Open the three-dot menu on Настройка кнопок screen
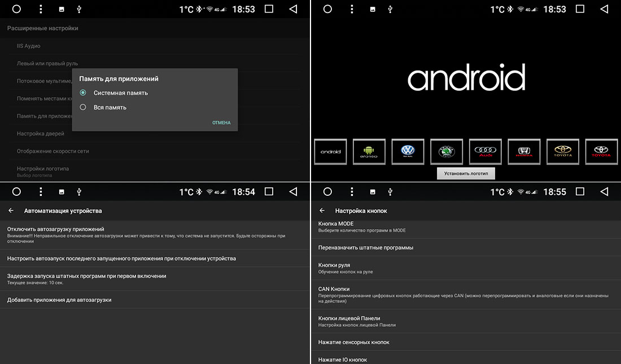 [x=352, y=192]
